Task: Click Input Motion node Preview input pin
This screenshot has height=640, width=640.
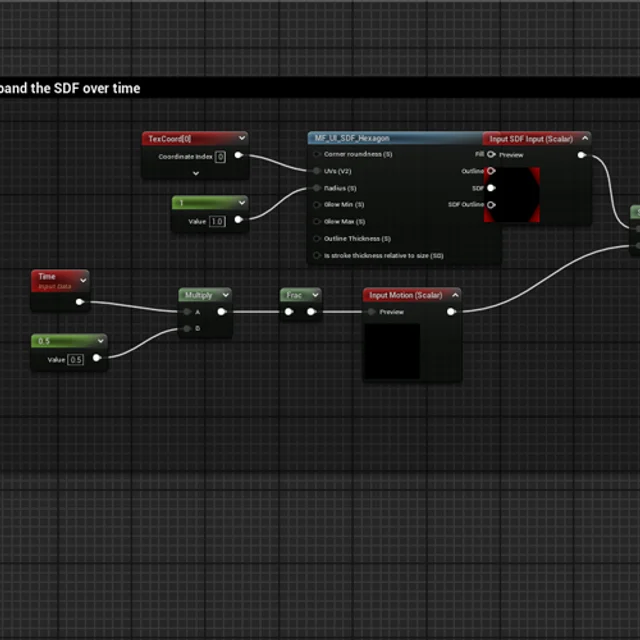Action: coord(371,312)
